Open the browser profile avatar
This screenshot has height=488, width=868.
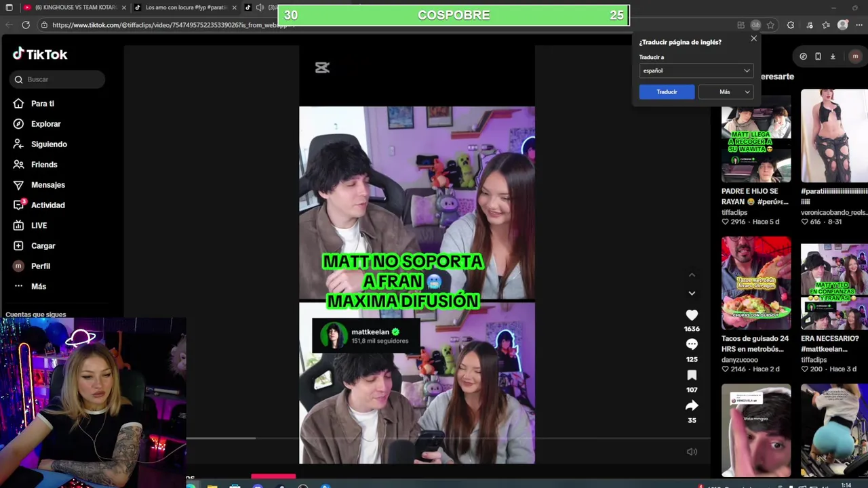pyautogui.click(x=843, y=25)
